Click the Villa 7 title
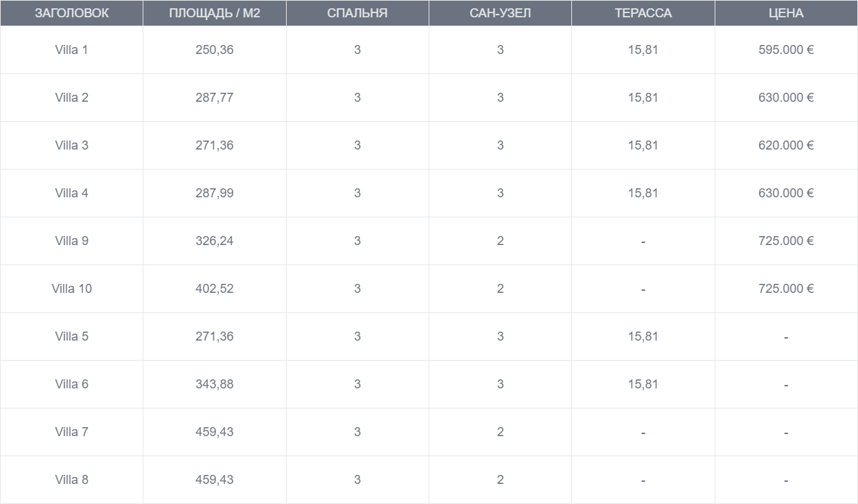The width and height of the screenshot is (858, 504). coord(71,432)
